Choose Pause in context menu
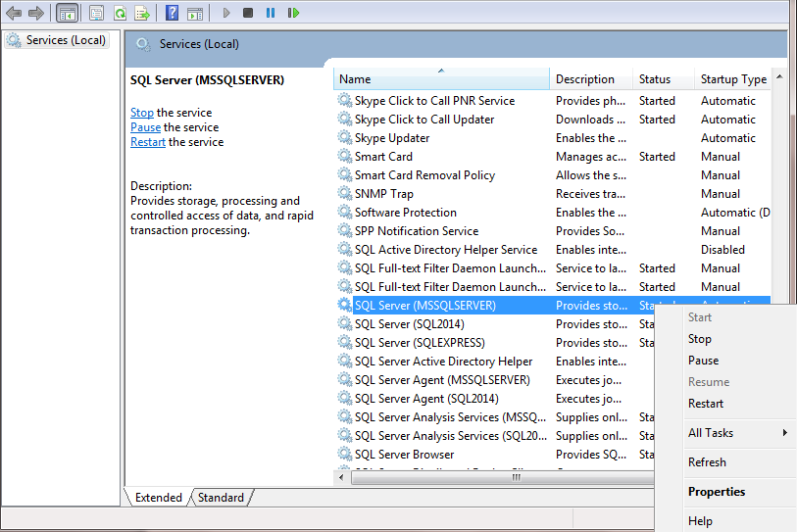This screenshot has height=532, width=797. point(704,361)
